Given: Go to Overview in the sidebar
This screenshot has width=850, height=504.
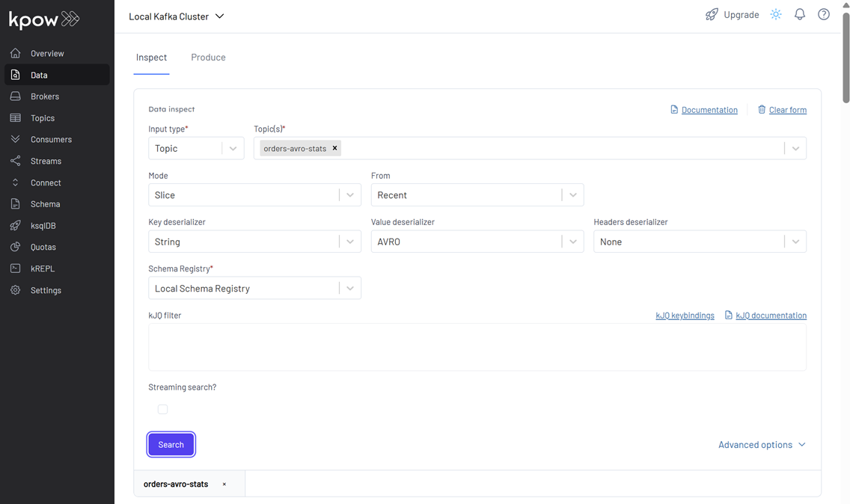Looking at the screenshot, I should pyautogui.click(x=57, y=53).
